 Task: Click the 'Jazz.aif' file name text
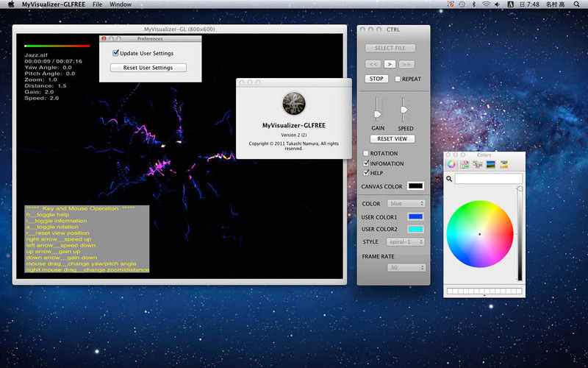click(36, 54)
